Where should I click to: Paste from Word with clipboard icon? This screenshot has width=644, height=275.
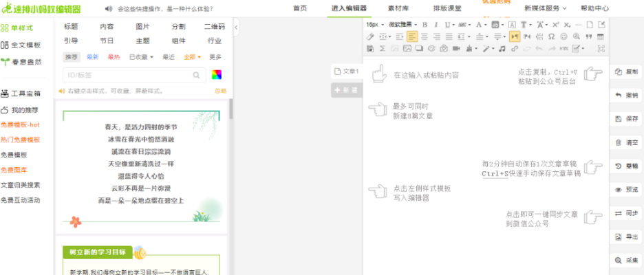369,48
